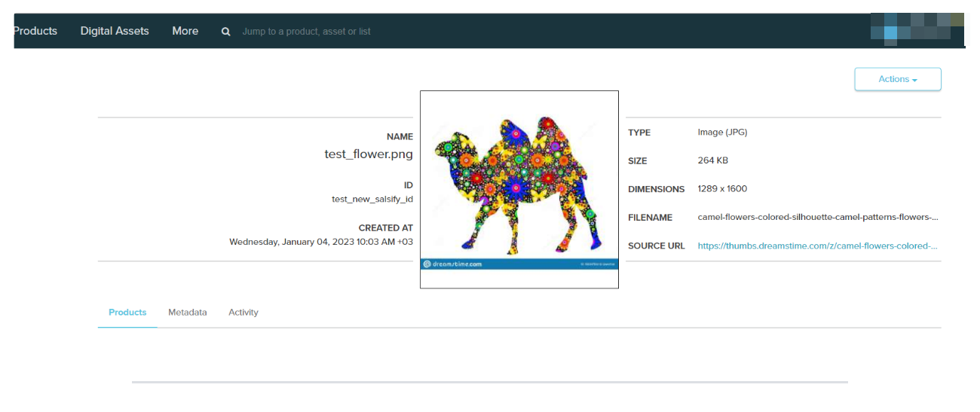
Task: Select the asset name test_flower.png
Action: pos(369,154)
